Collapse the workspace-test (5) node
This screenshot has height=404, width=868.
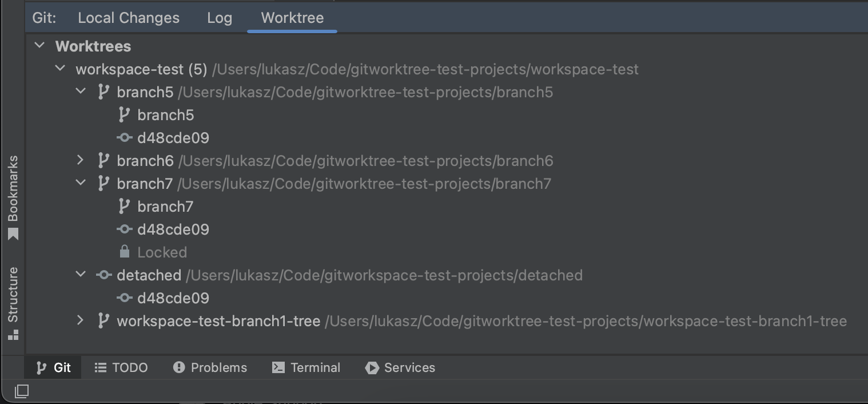click(x=60, y=69)
